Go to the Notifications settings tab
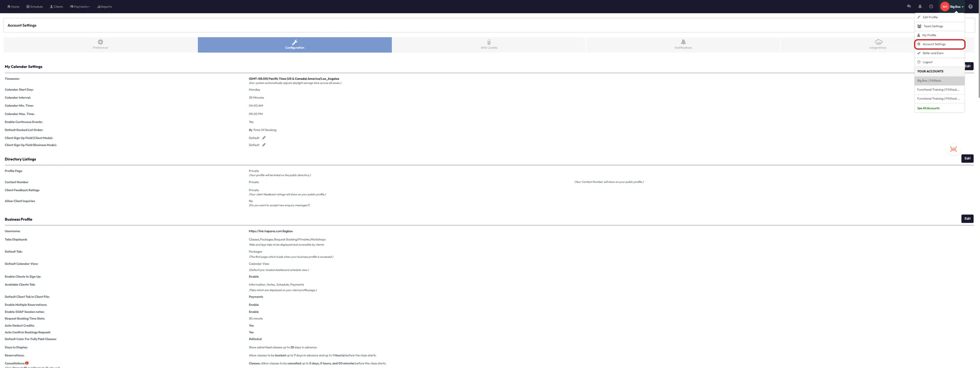980x368 pixels. [683, 45]
